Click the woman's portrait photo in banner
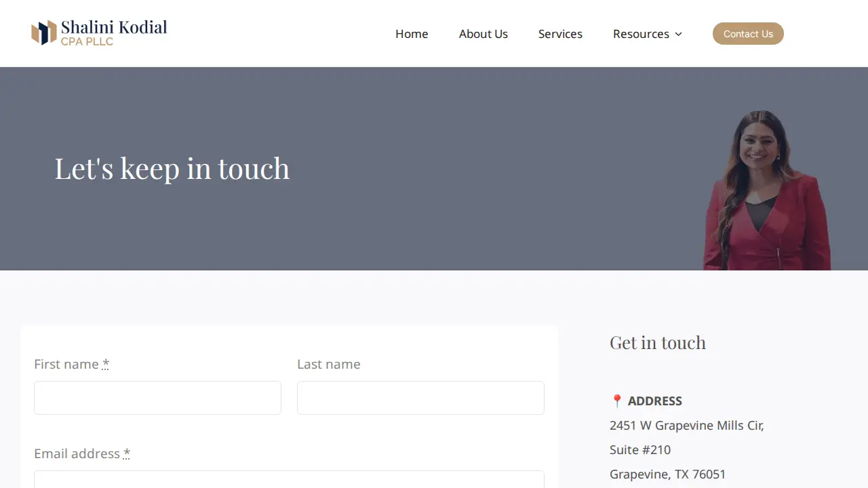 click(767, 190)
